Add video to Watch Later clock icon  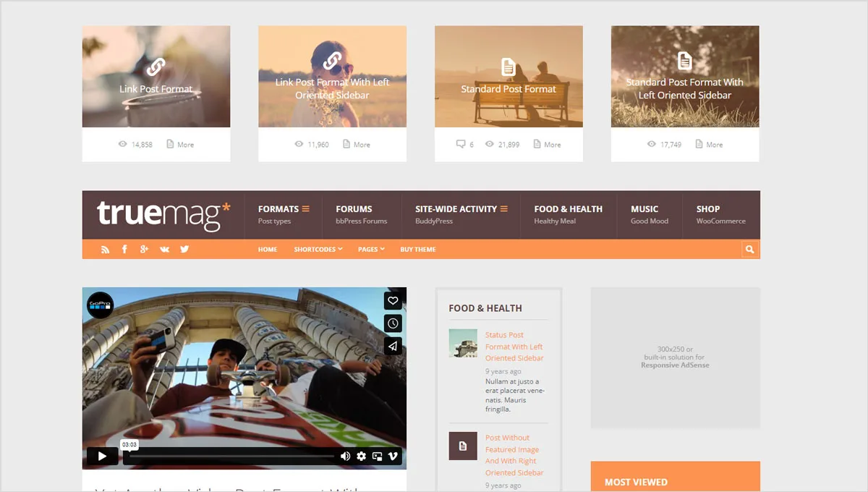pyautogui.click(x=393, y=323)
